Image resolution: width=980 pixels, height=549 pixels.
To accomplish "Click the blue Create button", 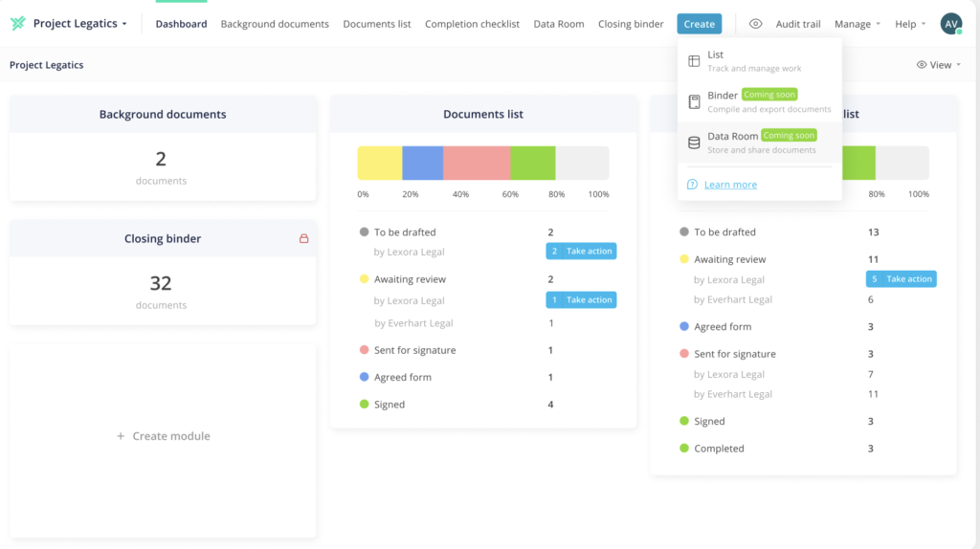I will tap(699, 24).
